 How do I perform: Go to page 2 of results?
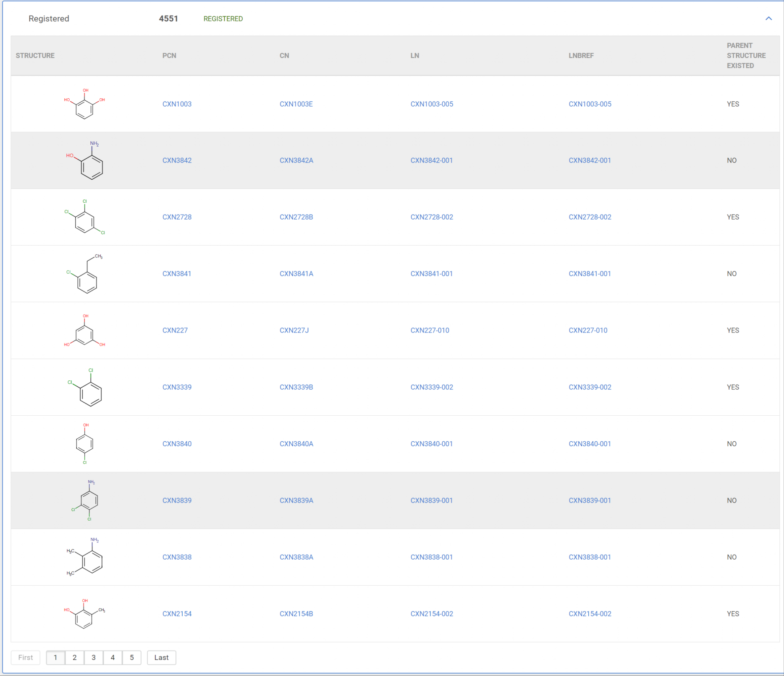click(74, 658)
